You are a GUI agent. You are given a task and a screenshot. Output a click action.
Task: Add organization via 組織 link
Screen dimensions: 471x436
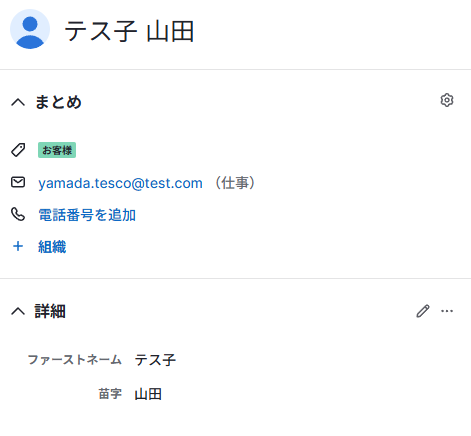(x=52, y=247)
